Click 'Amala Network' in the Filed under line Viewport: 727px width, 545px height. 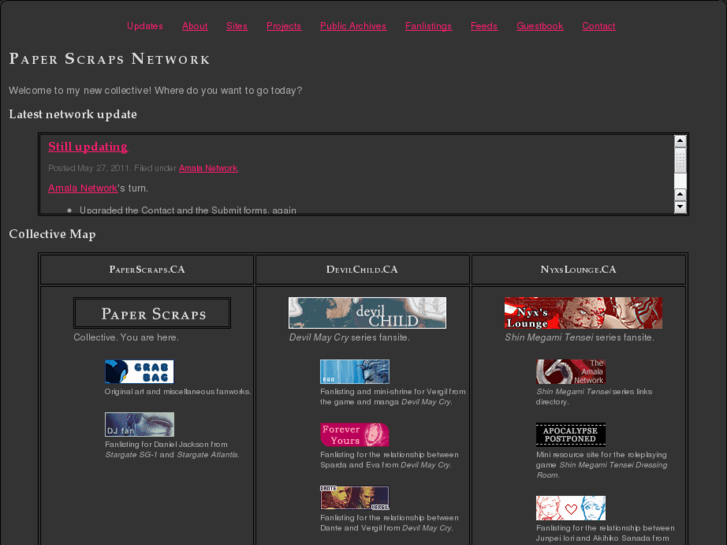(x=208, y=168)
